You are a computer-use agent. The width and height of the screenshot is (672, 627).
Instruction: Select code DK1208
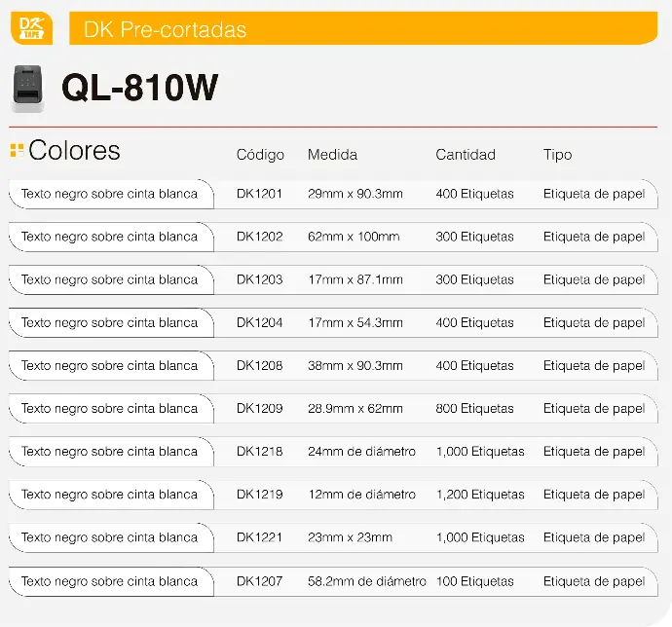tap(260, 365)
